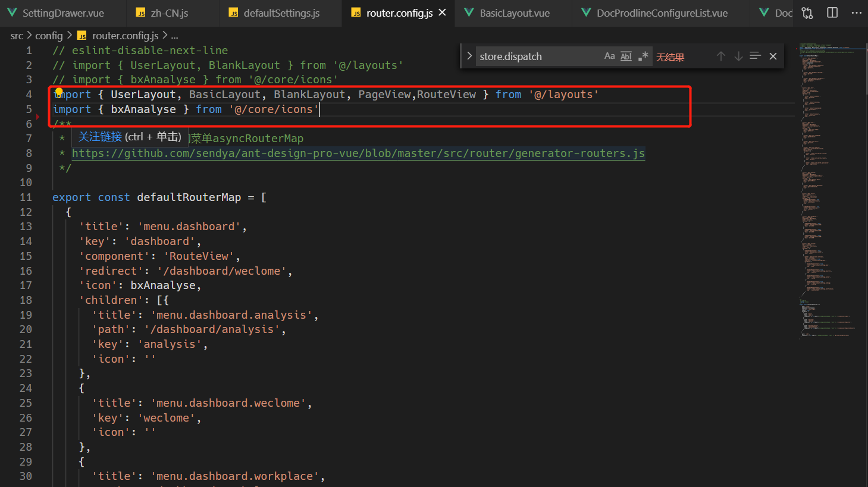This screenshot has width=868, height=487.
Task: Close the find widget
Action: 773,55
